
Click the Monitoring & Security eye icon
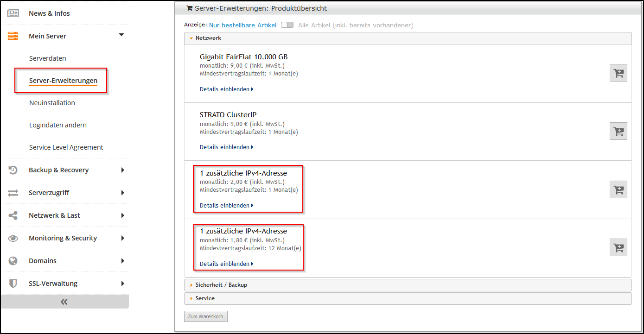click(x=13, y=238)
